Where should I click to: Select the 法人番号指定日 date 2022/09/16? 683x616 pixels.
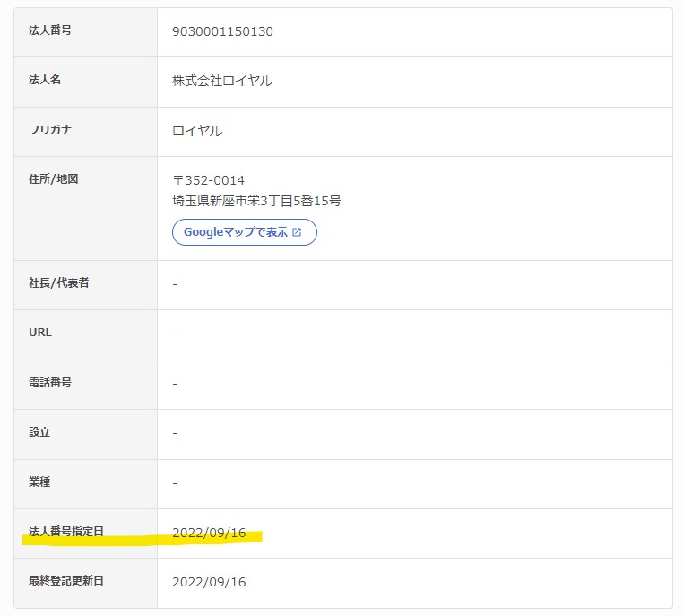point(209,532)
